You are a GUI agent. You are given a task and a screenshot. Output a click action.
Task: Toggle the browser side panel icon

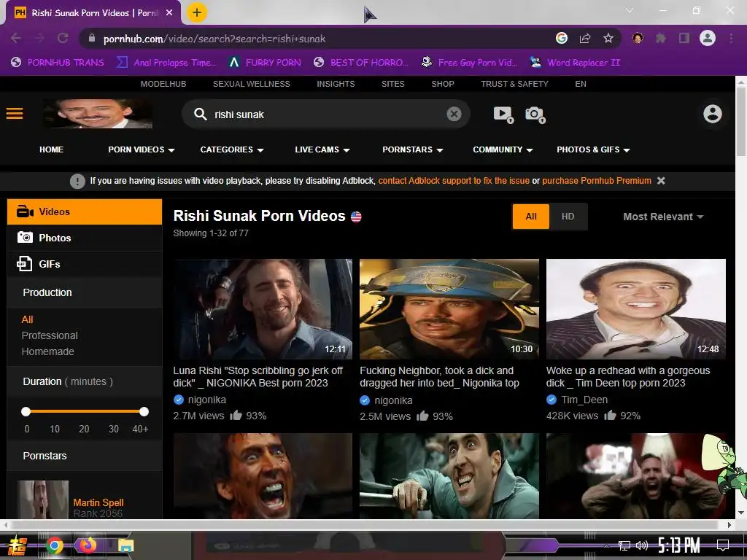684,38
